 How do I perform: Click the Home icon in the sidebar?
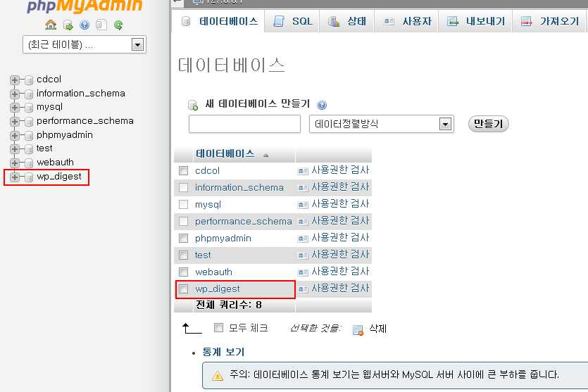(51, 25)
